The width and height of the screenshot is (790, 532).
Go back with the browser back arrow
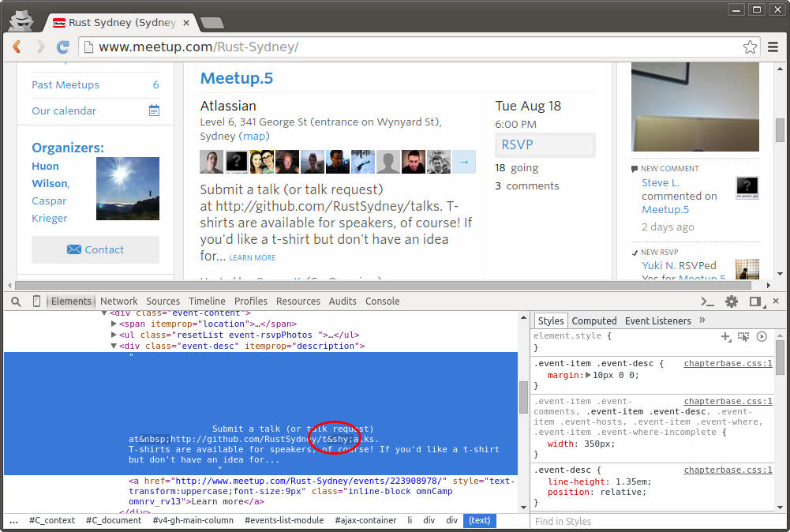click(17, 47)
